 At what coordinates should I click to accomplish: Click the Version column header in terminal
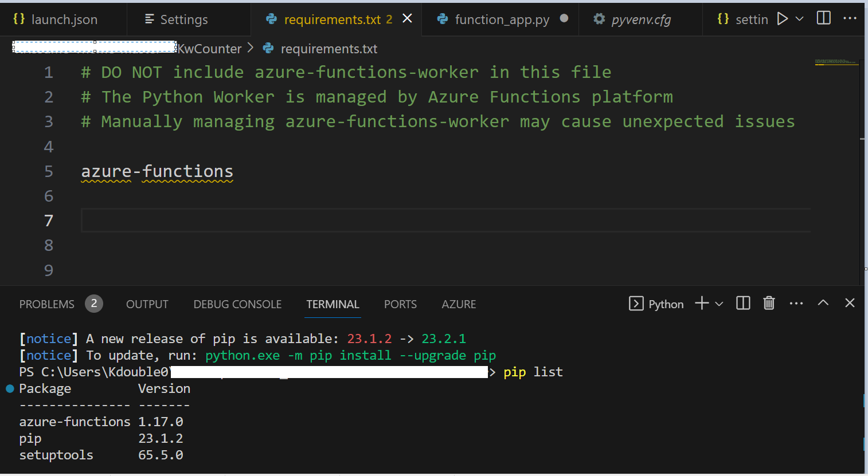pyautogui.click(x=164, y=389)
